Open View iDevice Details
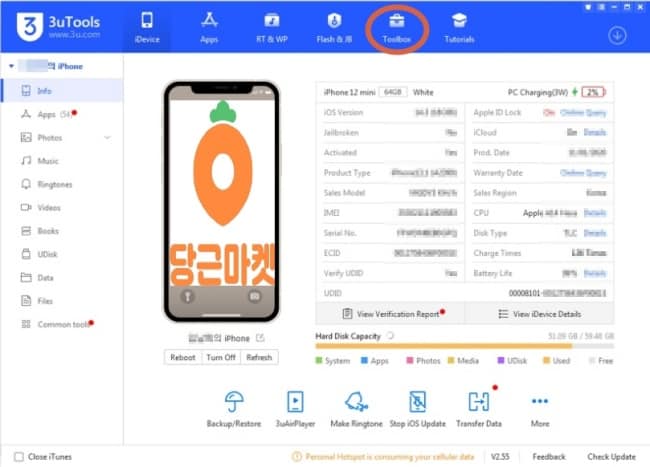This screenshot has height=467, width=650. tap(539, 314)
